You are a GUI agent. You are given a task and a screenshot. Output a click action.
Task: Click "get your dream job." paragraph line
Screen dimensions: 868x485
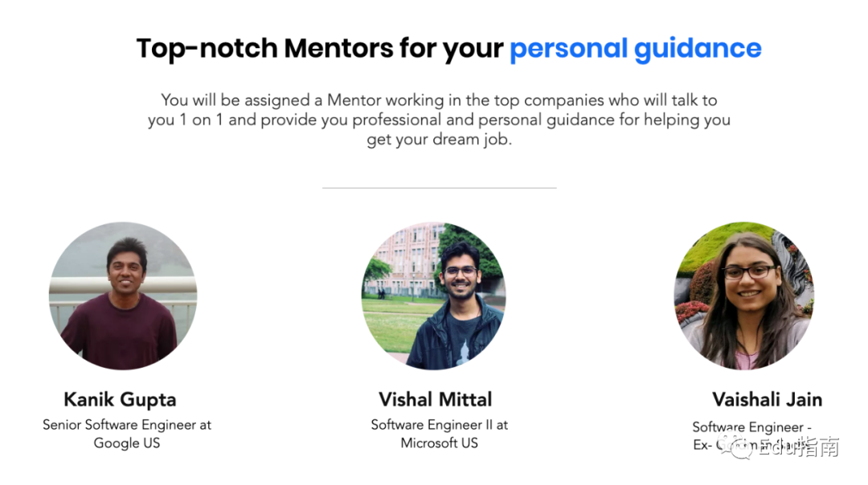[440, 140]
